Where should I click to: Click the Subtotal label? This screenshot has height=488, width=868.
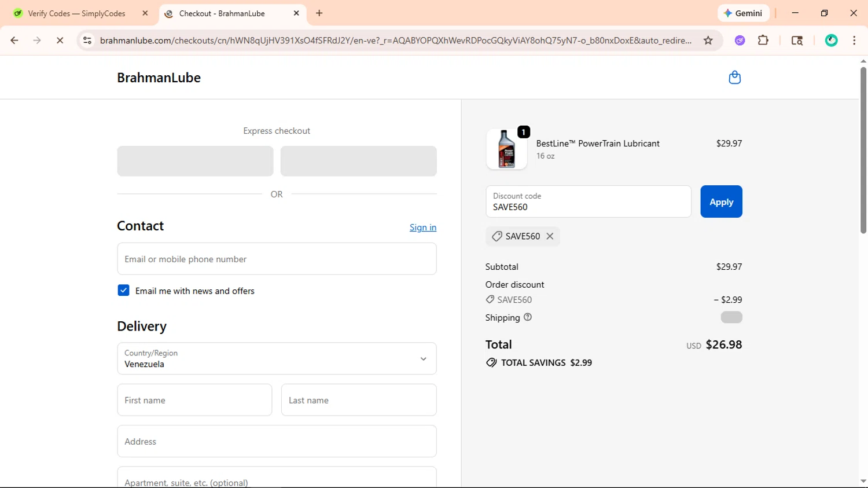pos(502,267)
